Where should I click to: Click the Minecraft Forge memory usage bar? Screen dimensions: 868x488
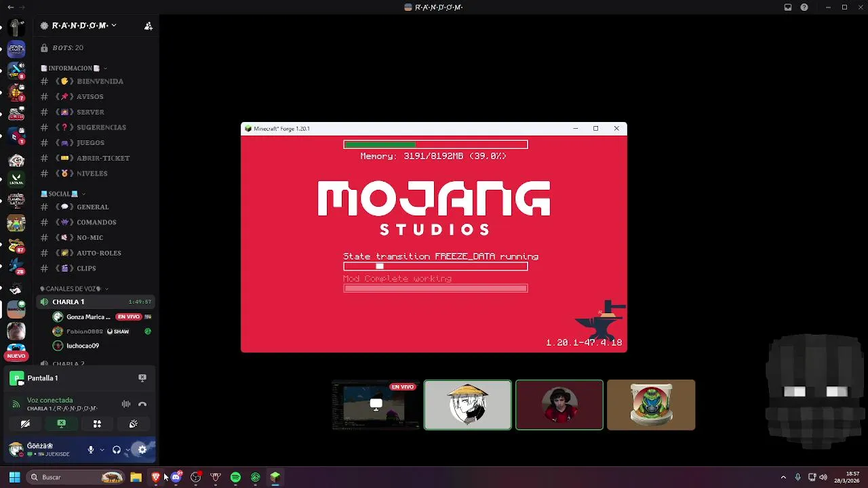(x=435, y=144)
